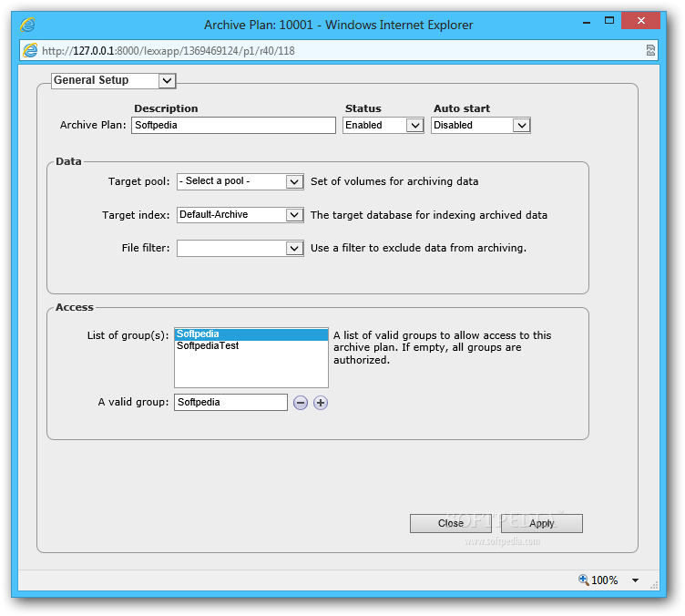The image size is (685, 616).
Task: Click the Apply button
Action: pos(542,523)
